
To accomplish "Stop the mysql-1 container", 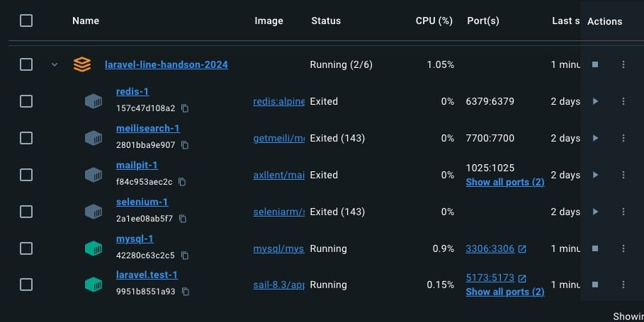I will click(x=595, y=248).
